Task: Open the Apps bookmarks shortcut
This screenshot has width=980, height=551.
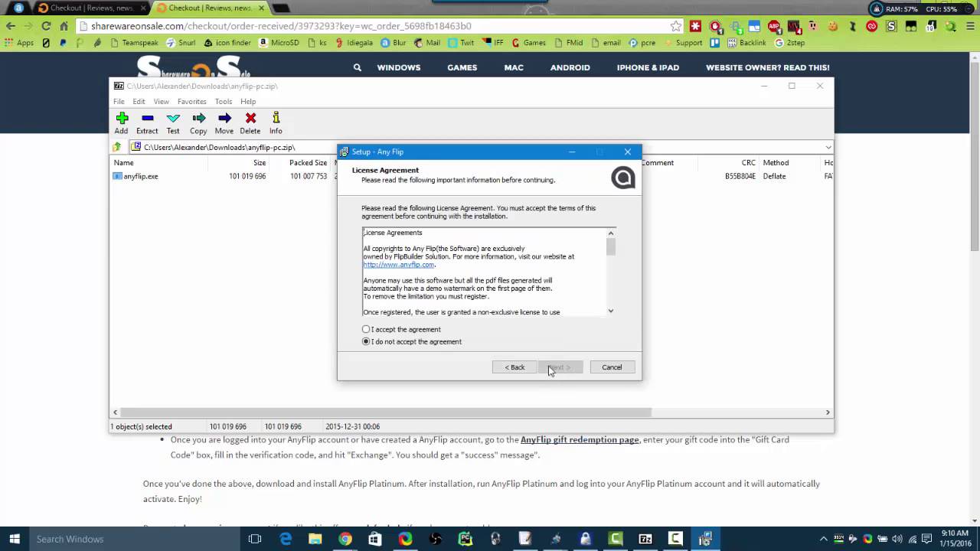Action: pyautogui.click(x=19, y=43)
